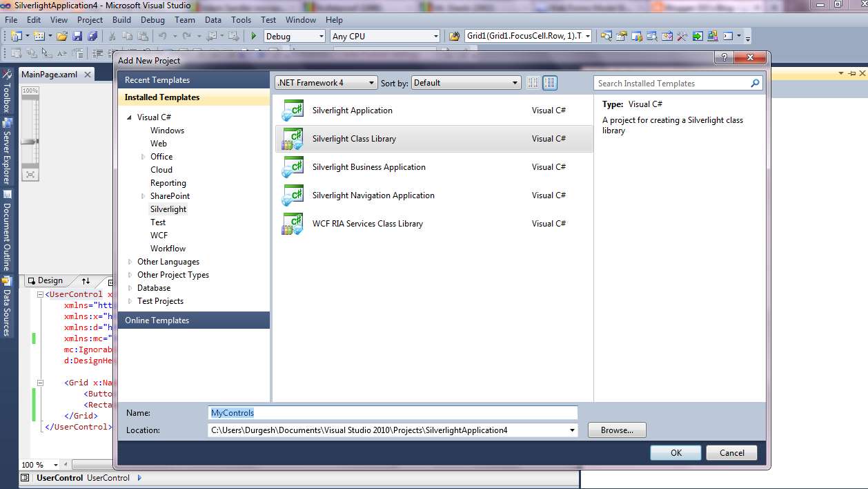Select Silverlight Business Application template
868x489 pixels.
pos(434,167)
